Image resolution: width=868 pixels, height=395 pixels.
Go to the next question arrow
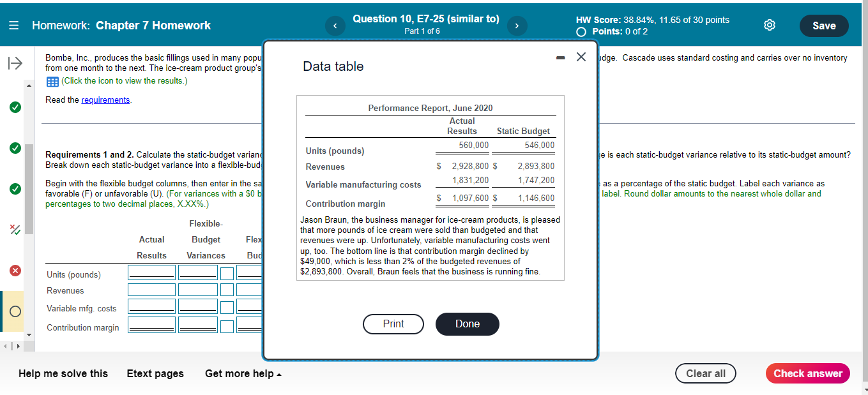[x=517, y=26]
